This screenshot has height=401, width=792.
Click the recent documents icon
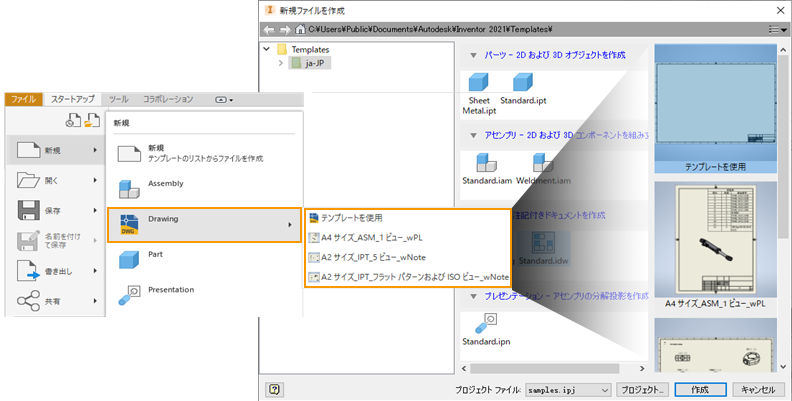click(x=73, y=120)
